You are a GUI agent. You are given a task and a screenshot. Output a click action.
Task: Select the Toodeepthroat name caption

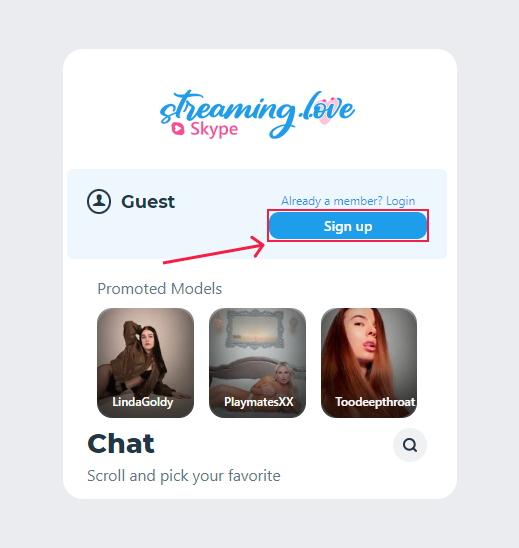click(375, 402)
